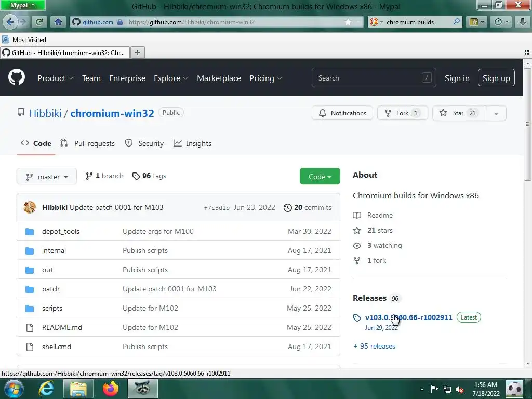
Task: View the 3 watching link
Action: [377, 245]
